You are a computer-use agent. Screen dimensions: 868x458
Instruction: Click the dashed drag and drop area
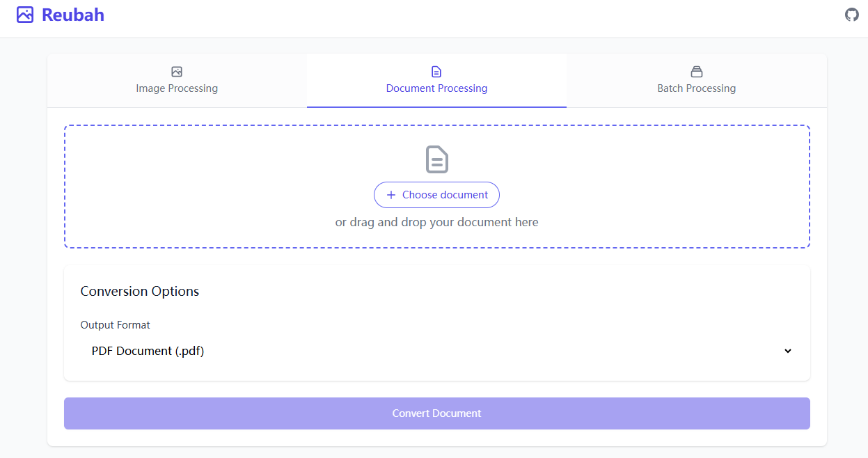(x=437, y=187)
